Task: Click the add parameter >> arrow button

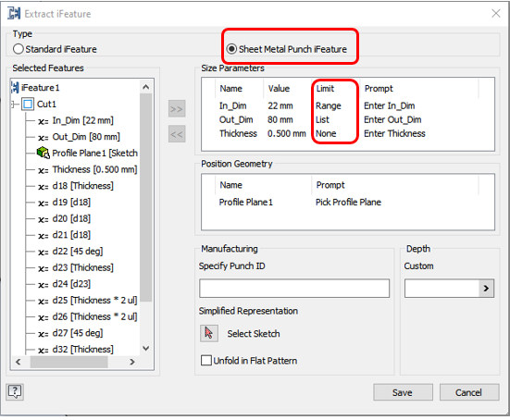Action: (177, 109)
